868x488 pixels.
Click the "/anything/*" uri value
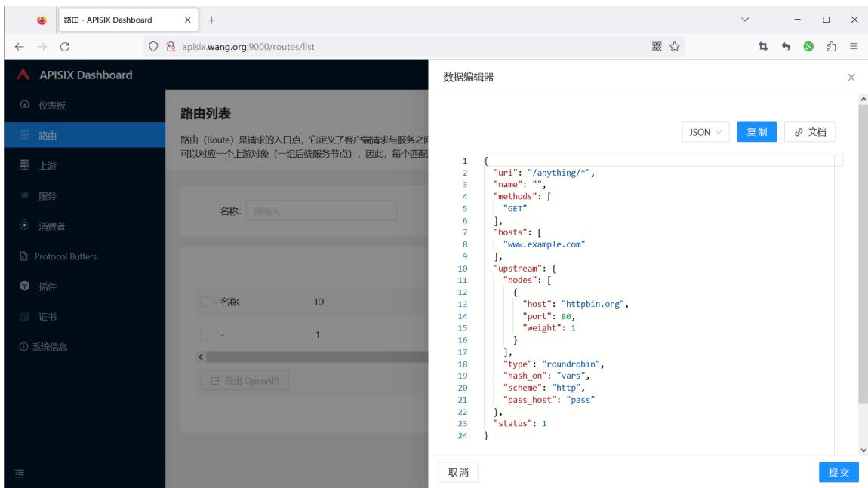559,173
